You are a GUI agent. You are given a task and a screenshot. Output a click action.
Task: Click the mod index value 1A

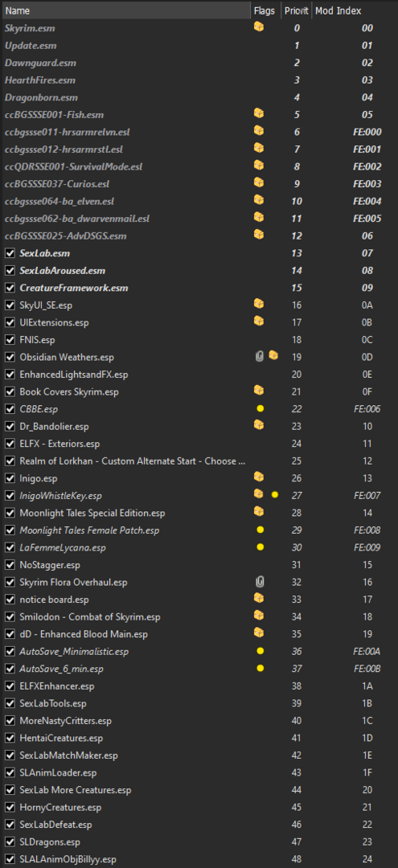coord(367,686)
